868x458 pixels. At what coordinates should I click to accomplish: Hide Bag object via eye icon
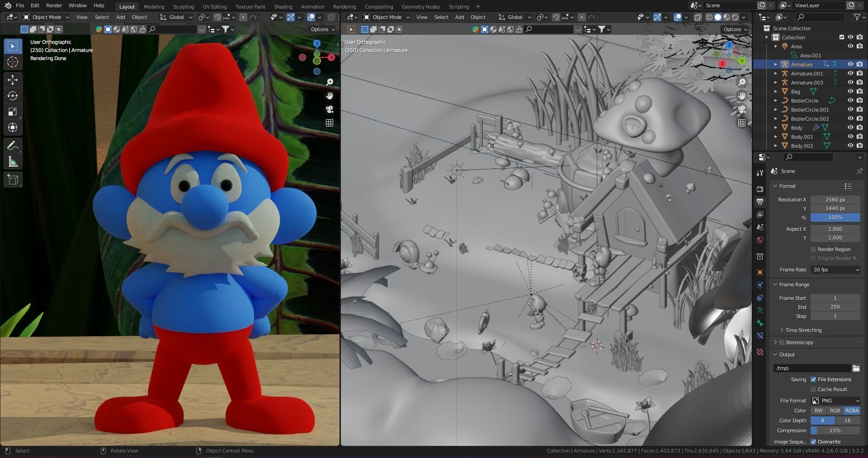850,91
